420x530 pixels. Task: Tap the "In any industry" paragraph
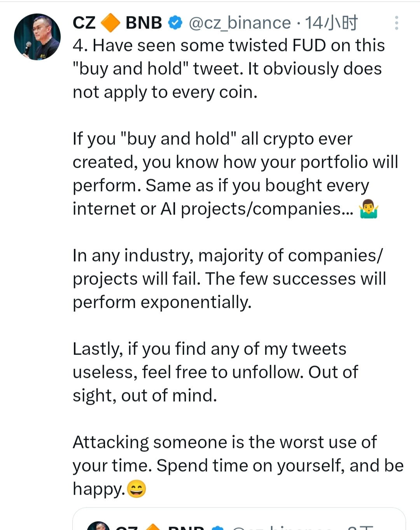click(229, 279)
